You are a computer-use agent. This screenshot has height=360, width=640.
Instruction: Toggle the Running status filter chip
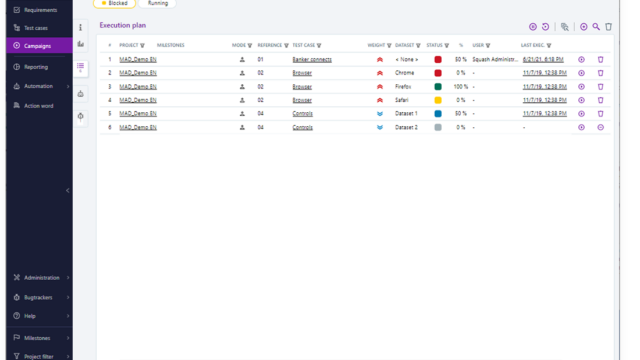158,3
